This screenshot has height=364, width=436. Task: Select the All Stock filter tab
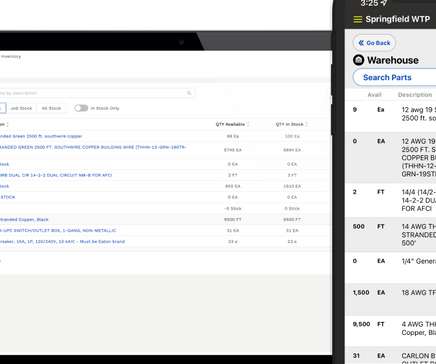click(x=51, y=108)
